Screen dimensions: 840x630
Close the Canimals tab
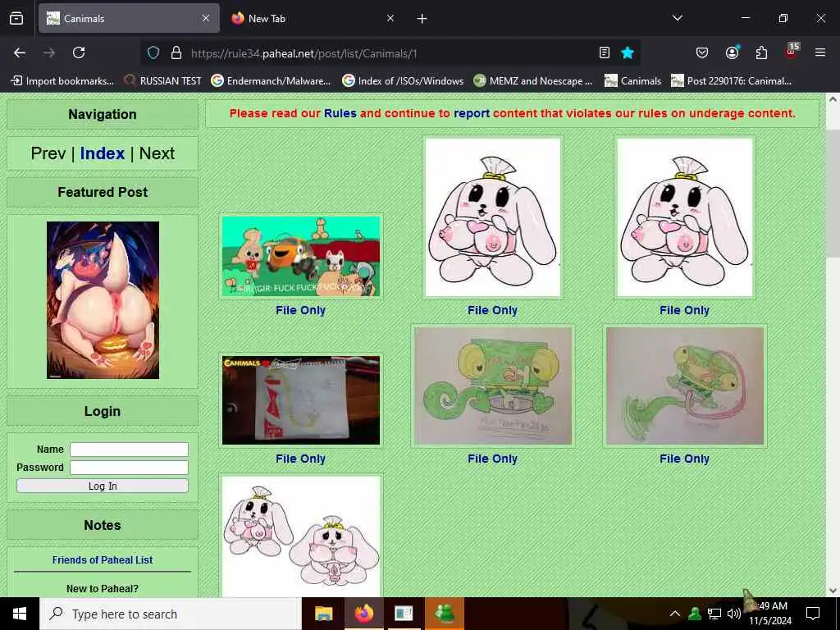[206, 18]
